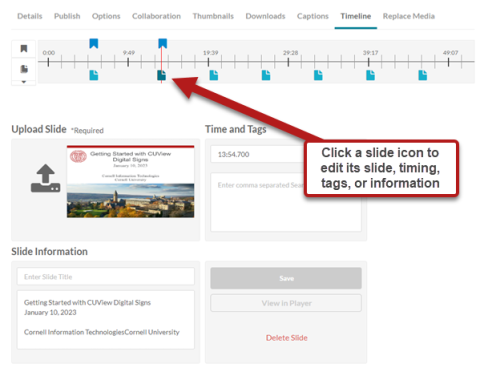Image resolution: width=480 pixels, height=372 pixels.
Task: Click the add slide tool icon
Action: point(24,69)
